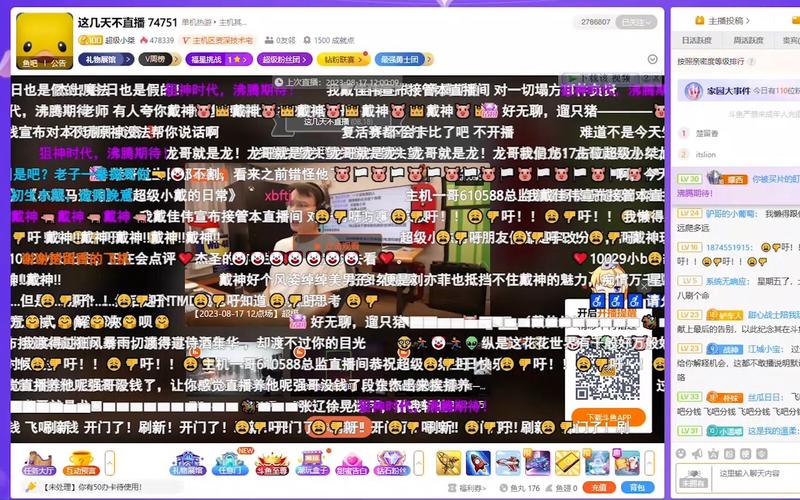Expand header details with circled chevron
The image size is (800, 500).
click(652, 59)
